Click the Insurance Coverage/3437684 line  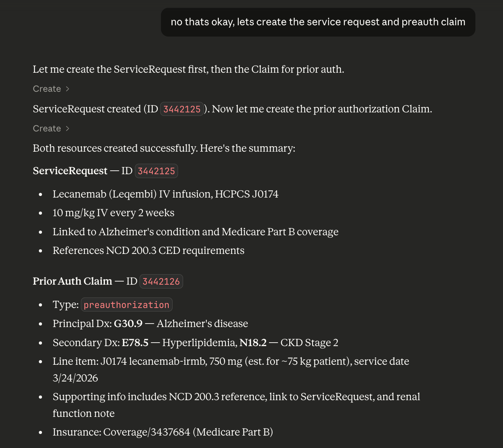click(x=162, y=432)
